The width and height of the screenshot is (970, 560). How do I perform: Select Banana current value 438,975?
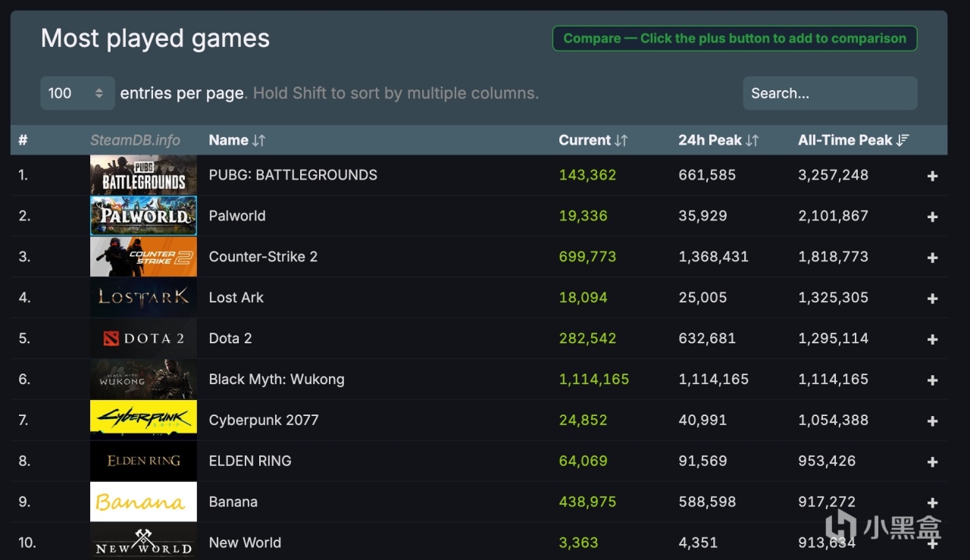click(587, 502)
